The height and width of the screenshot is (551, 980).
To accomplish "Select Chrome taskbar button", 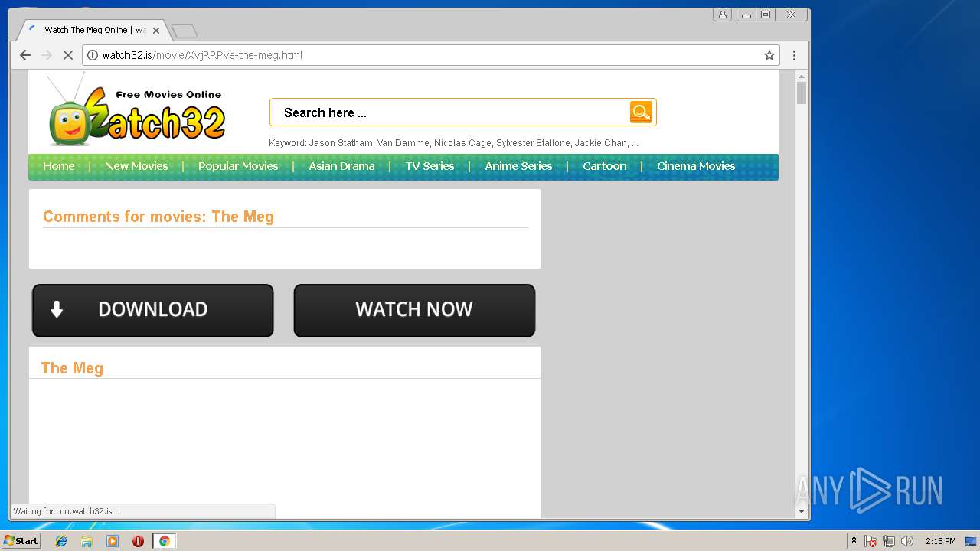I will 164,541.
